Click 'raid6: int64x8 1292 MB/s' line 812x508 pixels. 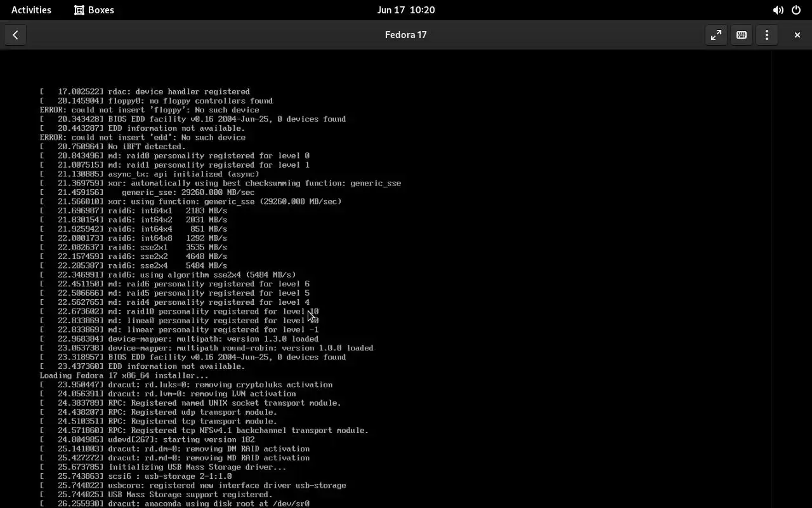point(133,238)
